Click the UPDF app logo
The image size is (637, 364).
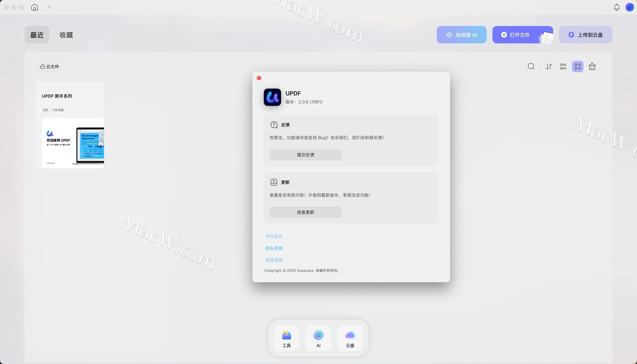pos(272,97)
